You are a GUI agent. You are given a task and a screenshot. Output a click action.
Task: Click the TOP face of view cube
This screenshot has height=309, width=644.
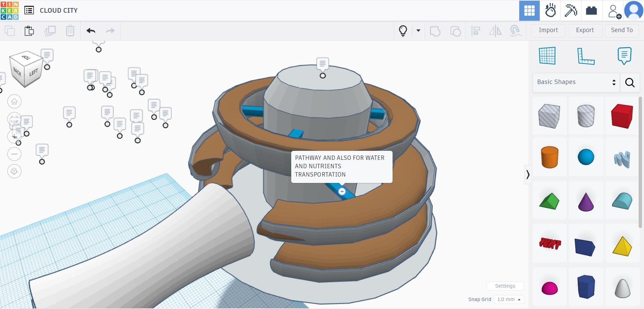(26, 58)
